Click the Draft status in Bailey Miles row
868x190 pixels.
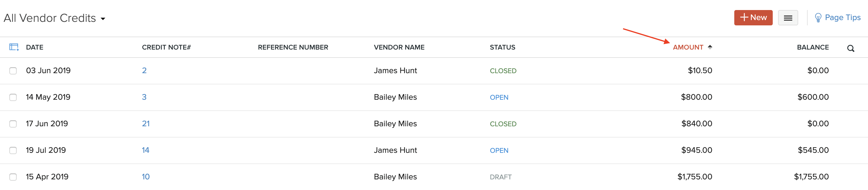tap(500, 177)
